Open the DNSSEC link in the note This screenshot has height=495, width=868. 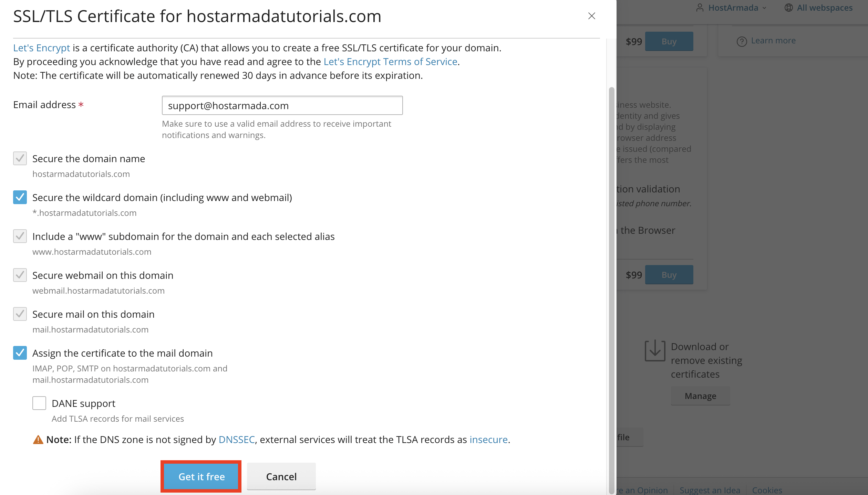(237, 440)
